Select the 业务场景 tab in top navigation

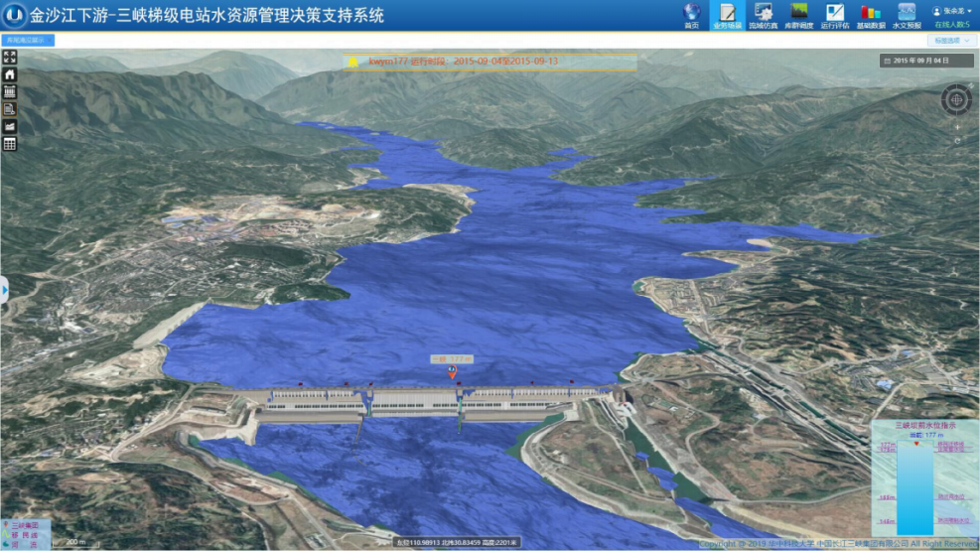point(727,16)
